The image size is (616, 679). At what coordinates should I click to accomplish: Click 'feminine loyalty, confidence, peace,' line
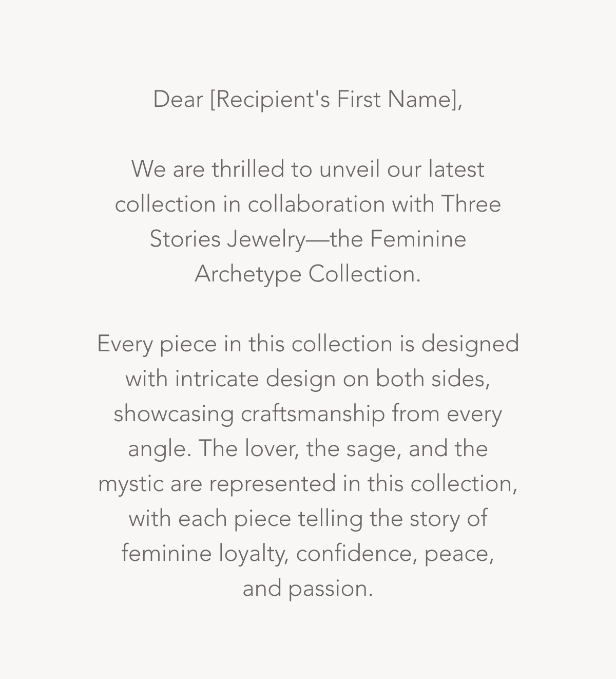[x=308, y=554]
